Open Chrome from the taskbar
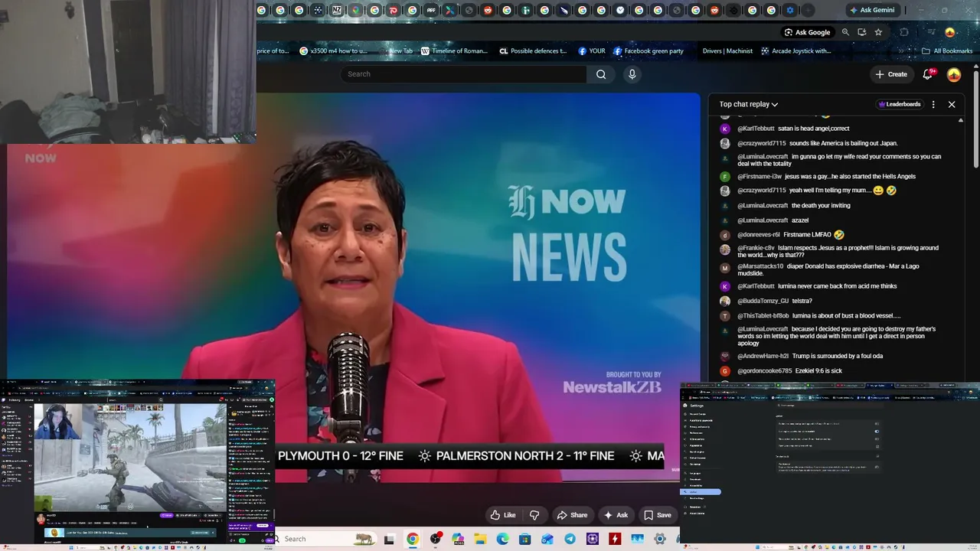The height and width of the screenshot is (551, 980). click(x=413, y=539)
